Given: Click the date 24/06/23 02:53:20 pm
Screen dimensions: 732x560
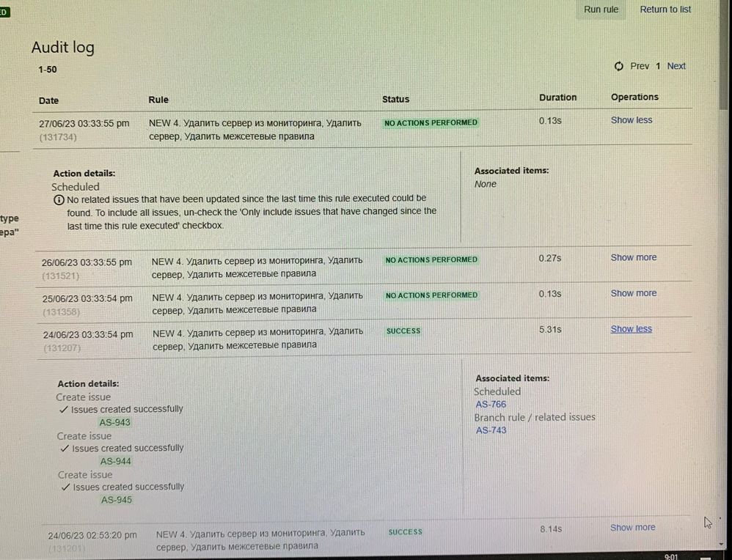Looking at the screenshot, I should pyautogui.click(x=92, y=535).
